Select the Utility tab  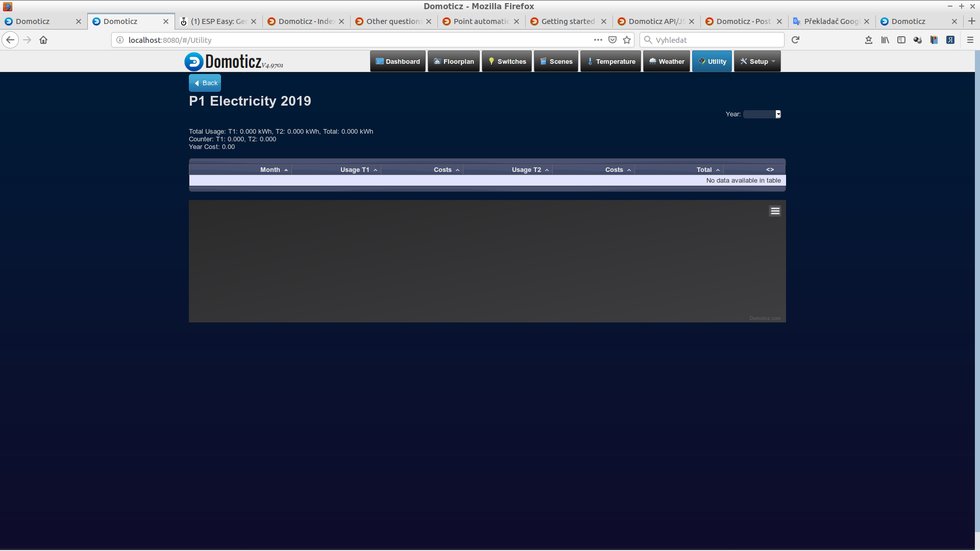[713, 61]
